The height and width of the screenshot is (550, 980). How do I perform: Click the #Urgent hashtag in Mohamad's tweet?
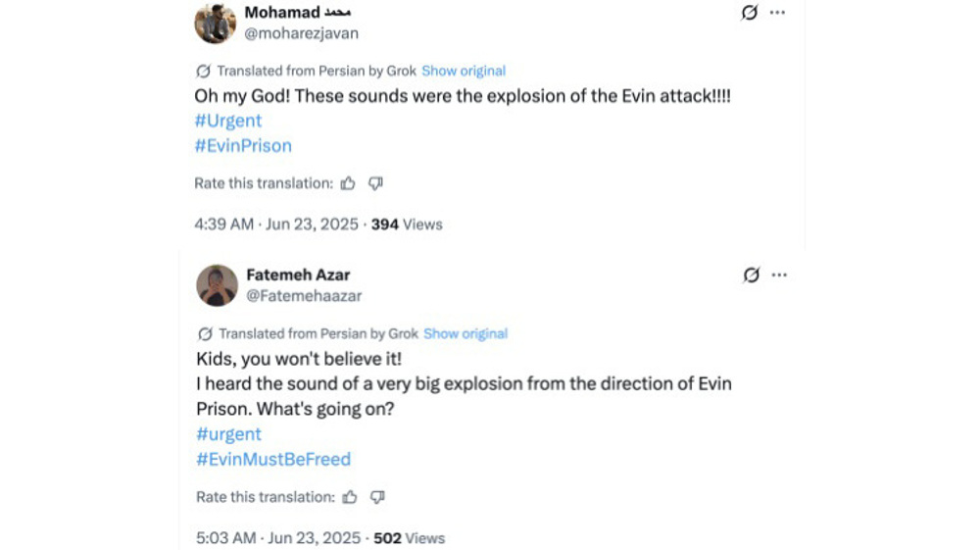(228, 121)
